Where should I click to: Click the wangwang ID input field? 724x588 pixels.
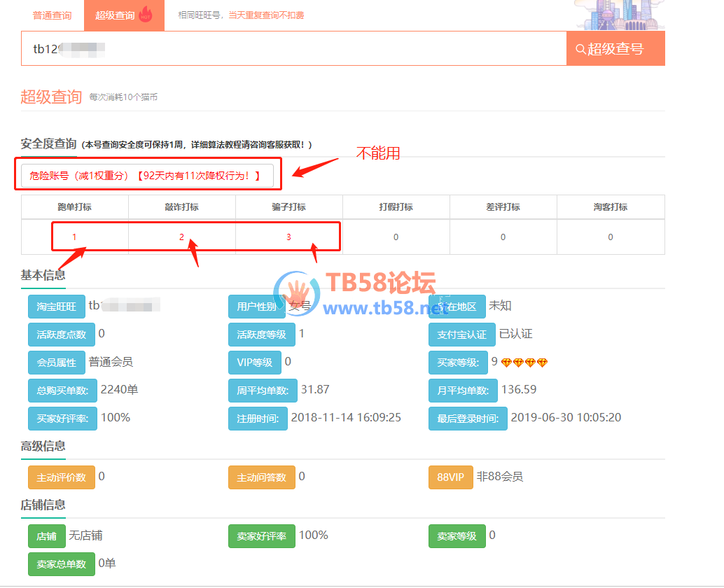pos(294,49)
